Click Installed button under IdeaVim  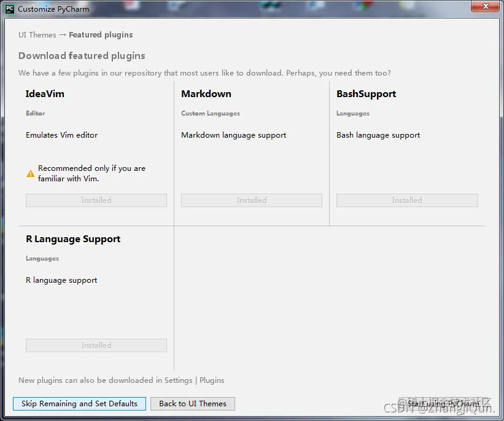96,200
